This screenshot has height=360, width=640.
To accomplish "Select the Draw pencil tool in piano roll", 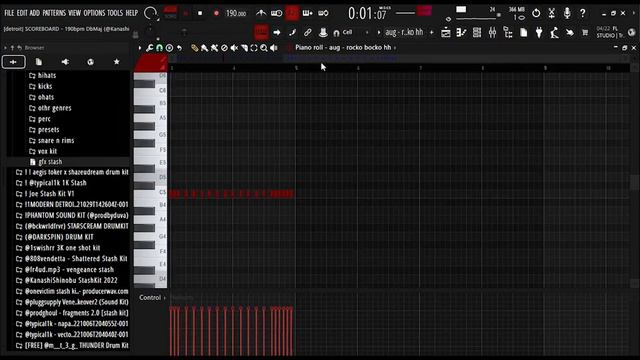I will click(x=194, y=48).
